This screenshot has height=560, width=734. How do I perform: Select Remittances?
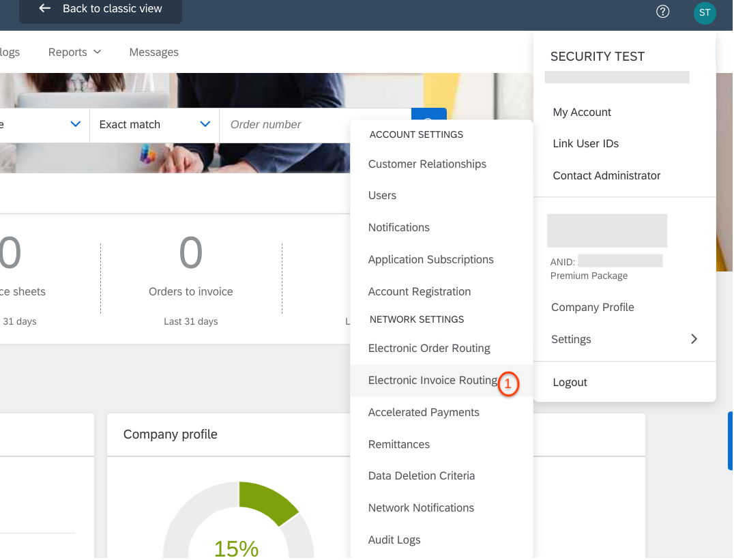click(399, 444)
